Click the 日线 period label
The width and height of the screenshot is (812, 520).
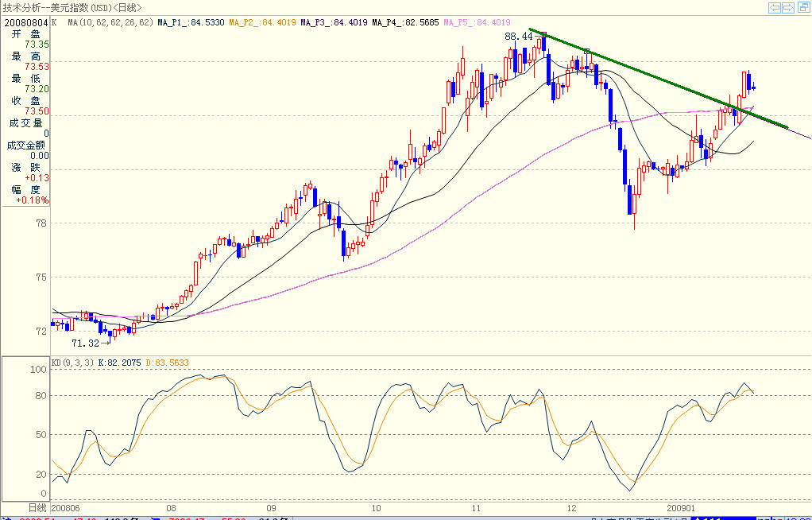(x=37, y=508)
